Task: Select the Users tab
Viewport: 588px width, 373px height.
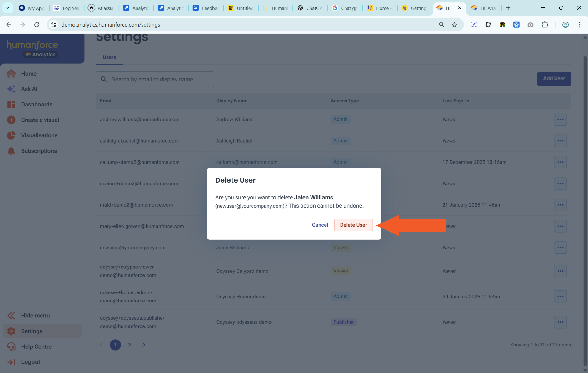Action: click(x=109, y=57)
